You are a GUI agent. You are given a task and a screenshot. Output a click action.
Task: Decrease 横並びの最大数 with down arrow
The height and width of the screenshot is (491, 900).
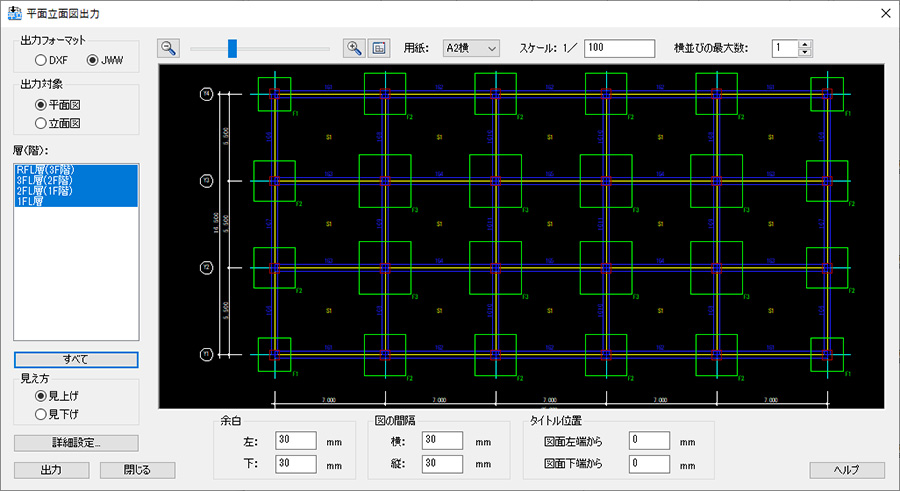click(805, 52)
